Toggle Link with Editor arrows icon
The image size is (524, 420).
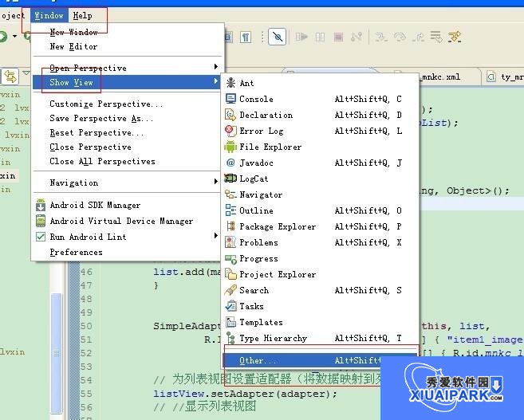[10, 77]
